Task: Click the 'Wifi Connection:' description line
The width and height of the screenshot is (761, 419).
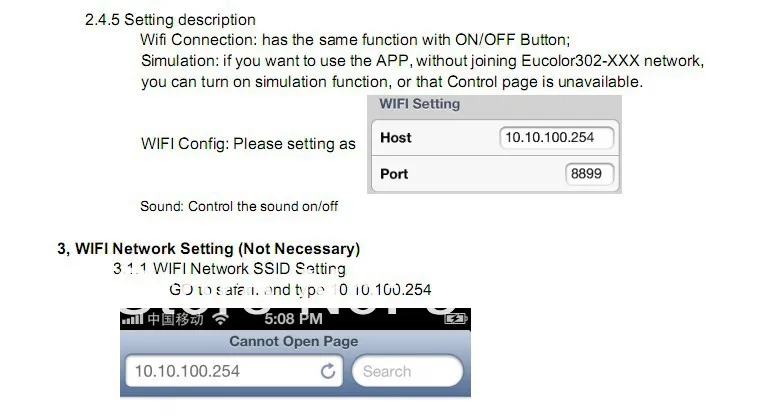Action: click(x=355, y=40)
